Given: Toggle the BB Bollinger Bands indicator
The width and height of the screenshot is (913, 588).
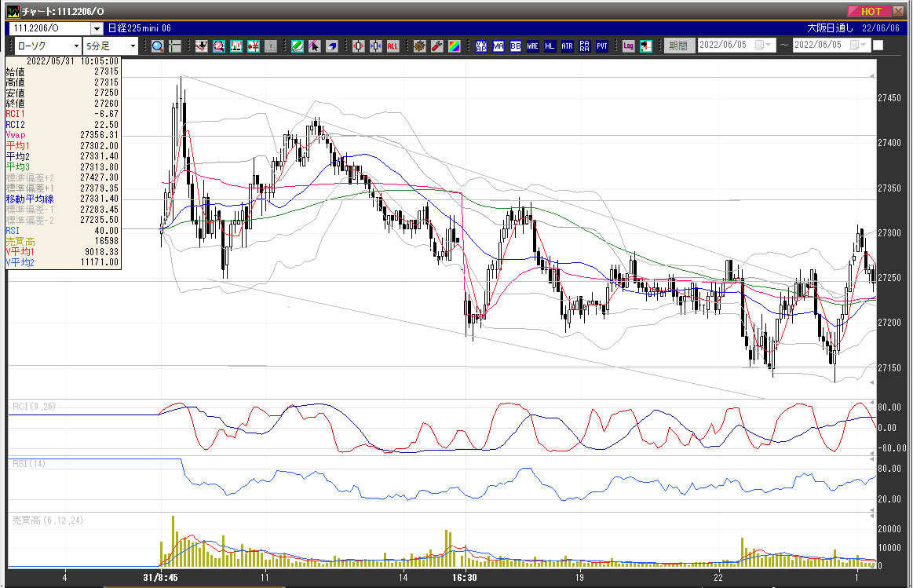Looking at the screenshot, I should point(515,46).
